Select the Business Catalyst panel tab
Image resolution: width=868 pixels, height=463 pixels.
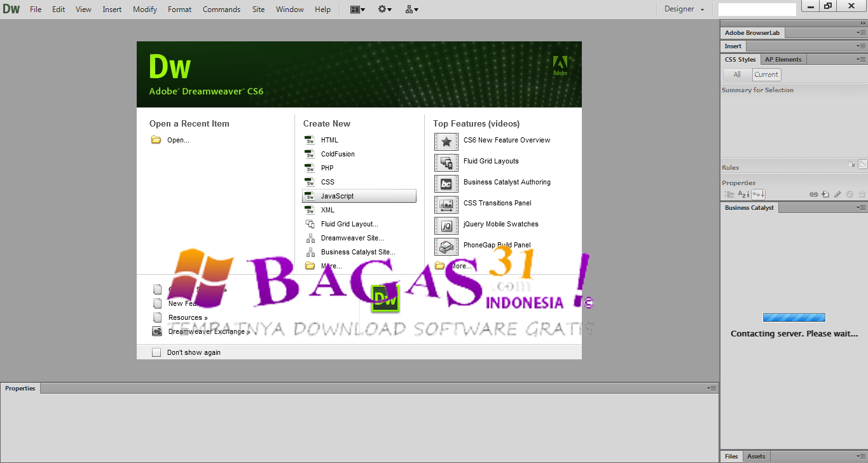tap(750, 207)
